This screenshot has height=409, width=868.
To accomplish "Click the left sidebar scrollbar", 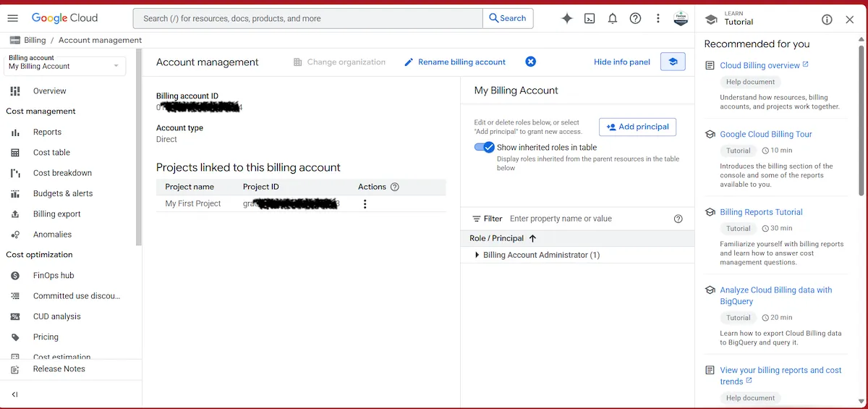I will click(x=139, y=148).
